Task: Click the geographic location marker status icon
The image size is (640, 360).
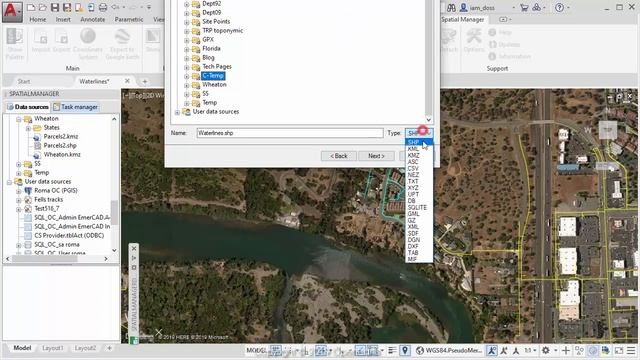Action: [404, 350]
